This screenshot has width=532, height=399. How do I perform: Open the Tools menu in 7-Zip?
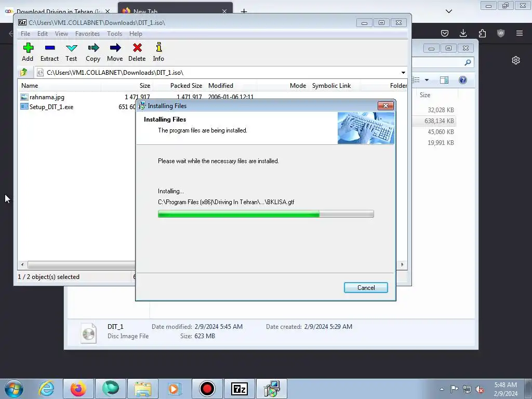114,34
